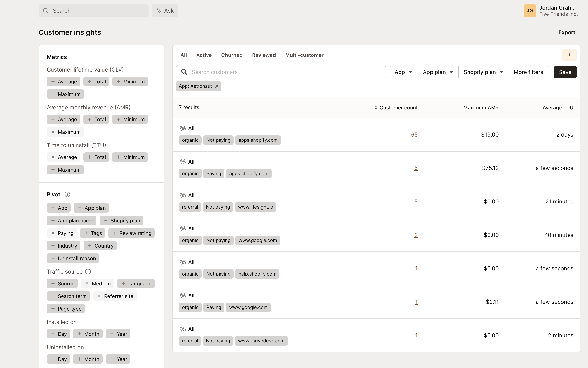This screenshot has width=588, height=368.
Task: Click the Maximum AMR column header
Action: (481, 108)
